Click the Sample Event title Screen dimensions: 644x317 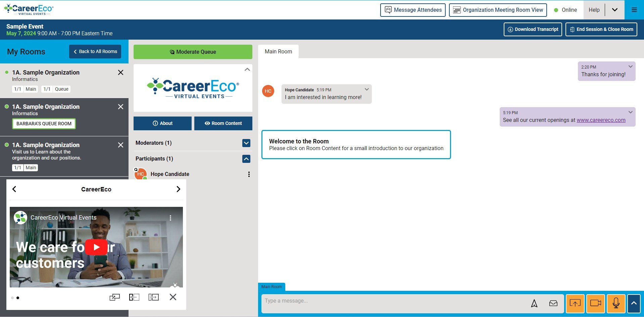tap(25, 26)
